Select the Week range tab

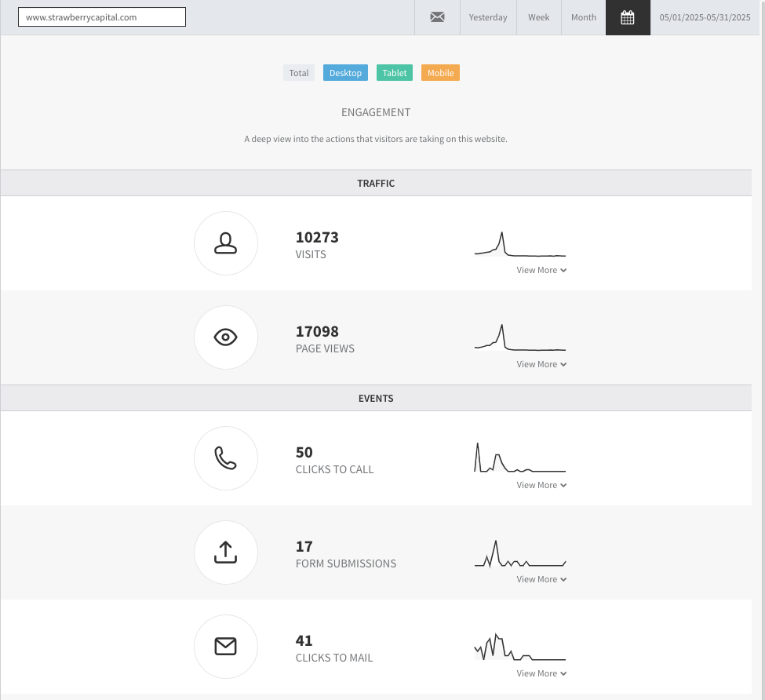tap(538, 17)
